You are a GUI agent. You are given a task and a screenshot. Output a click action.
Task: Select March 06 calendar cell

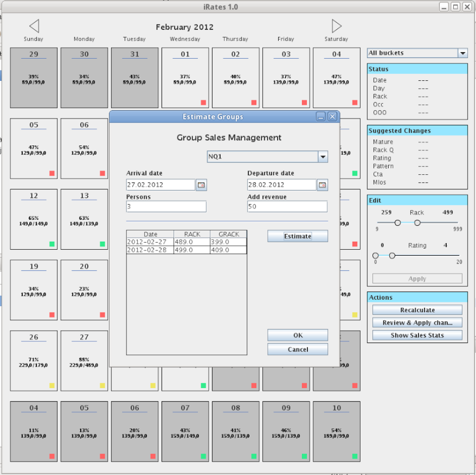coord(134,431)
